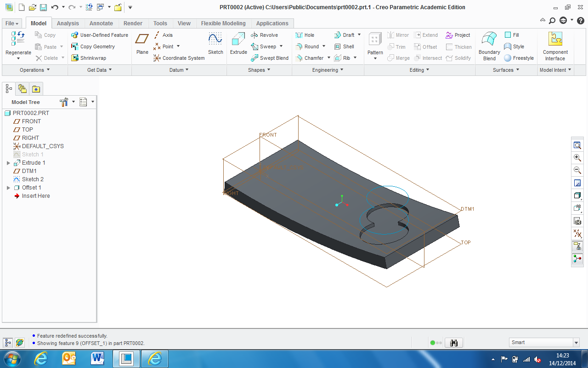Open the search binoculars in status bar
The width and height of the screenshot is (588, 368).
tap(454, 343)
